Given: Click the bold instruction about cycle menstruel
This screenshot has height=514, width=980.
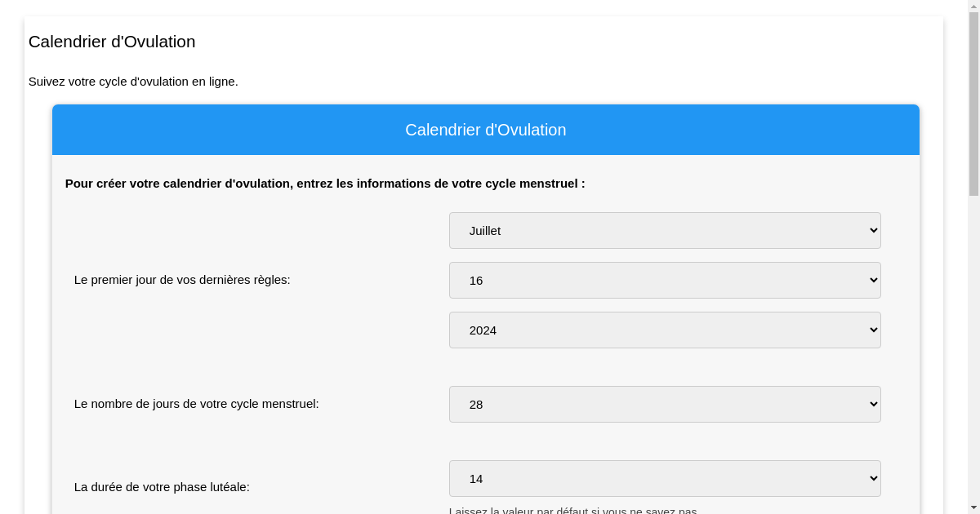Looking at the screenshot, I should (x=325, y=184).
